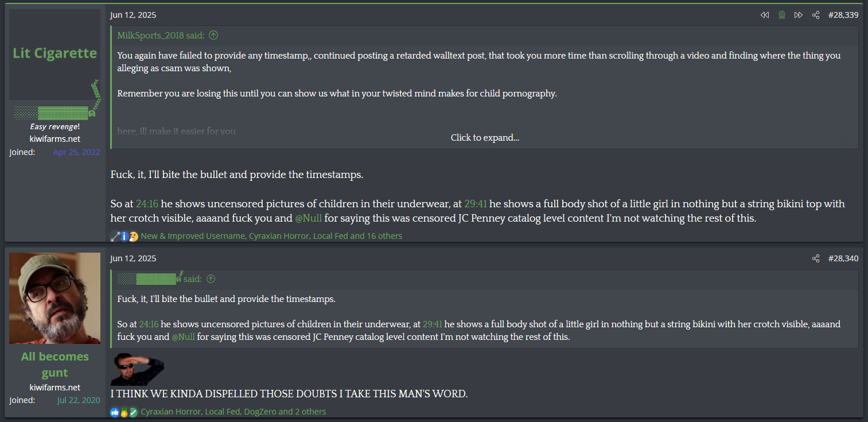Viewport: 868px width, 422px height.
Task: Open the 'All becomes gunt' user profile
Action: [55, 365]
